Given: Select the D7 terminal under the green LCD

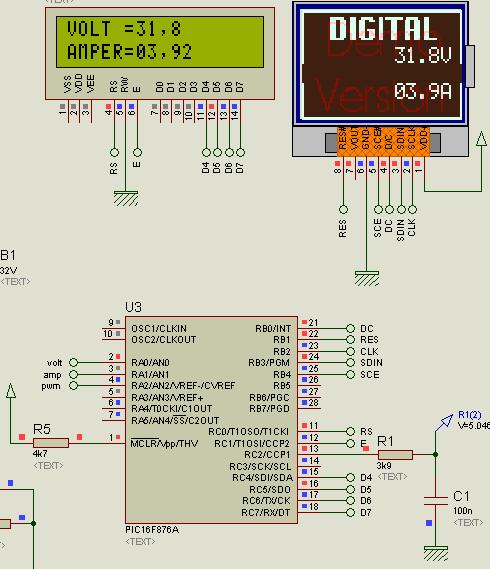Looking at the screenshot, I should point(240,152).
